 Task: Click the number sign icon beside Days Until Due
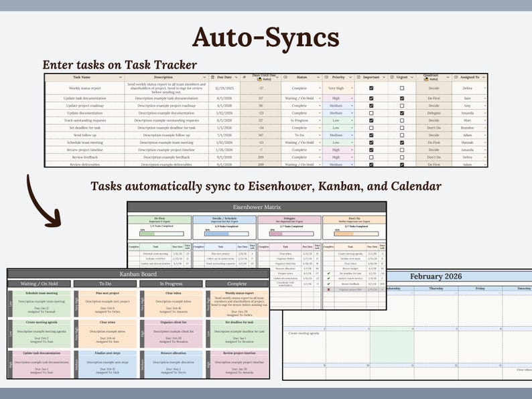pos(245,77)
